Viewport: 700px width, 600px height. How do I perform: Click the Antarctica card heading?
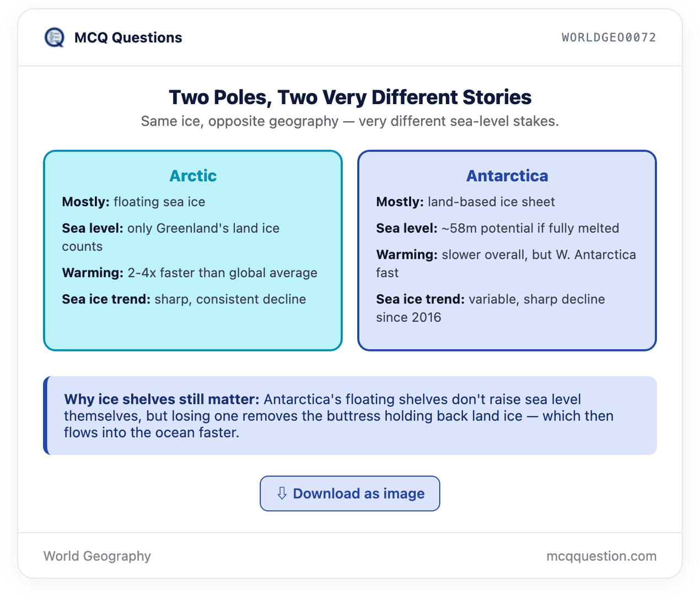507,176
